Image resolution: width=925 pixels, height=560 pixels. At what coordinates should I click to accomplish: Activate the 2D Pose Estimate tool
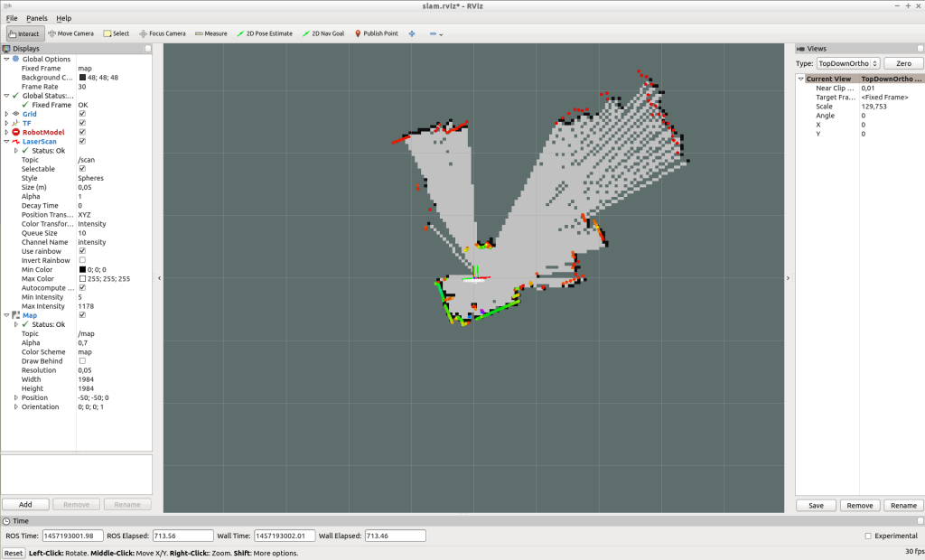(x=265, y=33)
